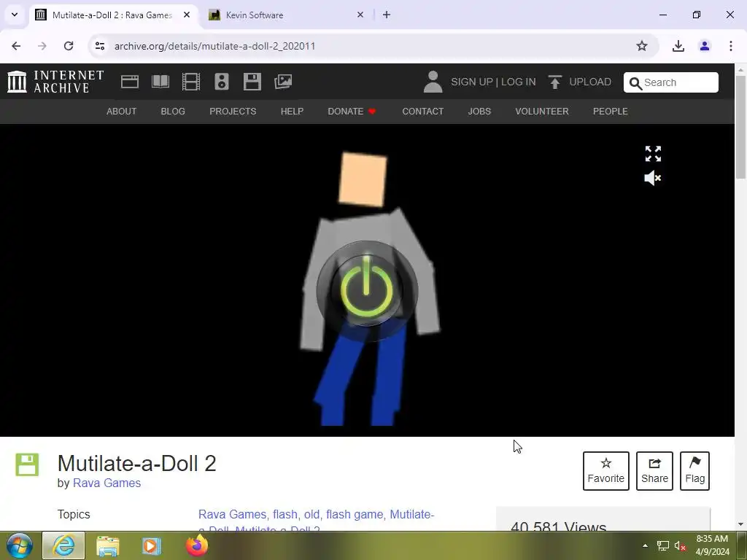Open the browser three-dot menu
The height and width of the screenshot is (560, 747).
click(730, 46)
